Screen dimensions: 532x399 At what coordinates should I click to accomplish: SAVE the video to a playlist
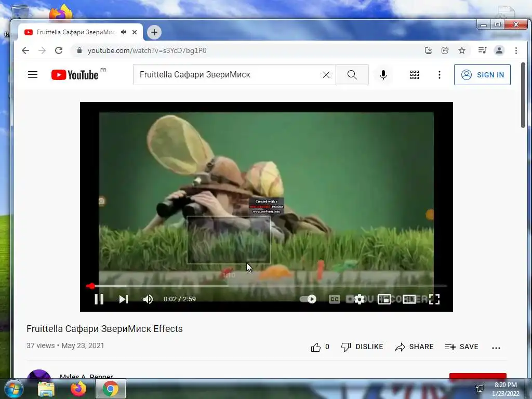tap(462, 347)
